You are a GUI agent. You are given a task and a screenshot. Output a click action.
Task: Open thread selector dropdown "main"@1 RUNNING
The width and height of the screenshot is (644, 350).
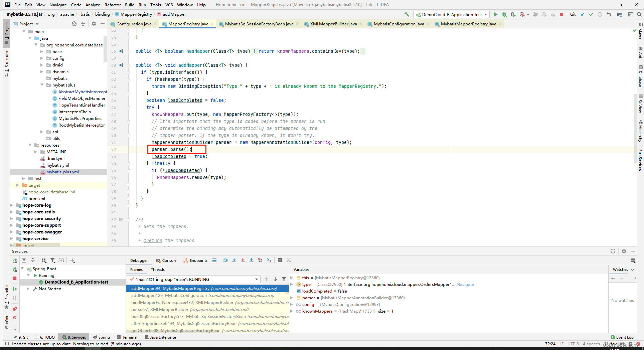(x=194, y=279)
